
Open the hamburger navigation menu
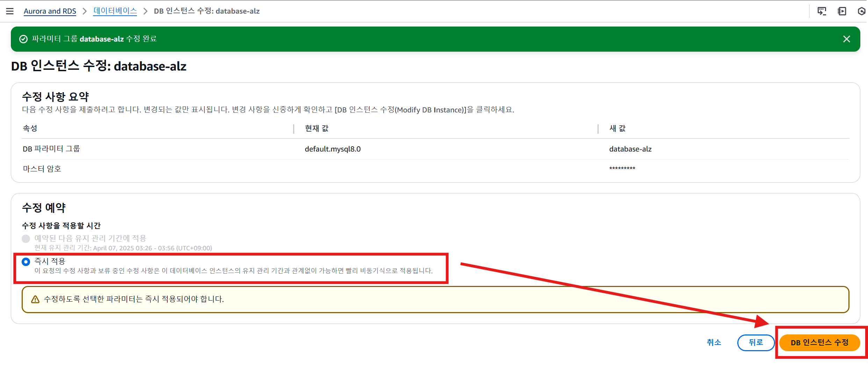(10, 11)
